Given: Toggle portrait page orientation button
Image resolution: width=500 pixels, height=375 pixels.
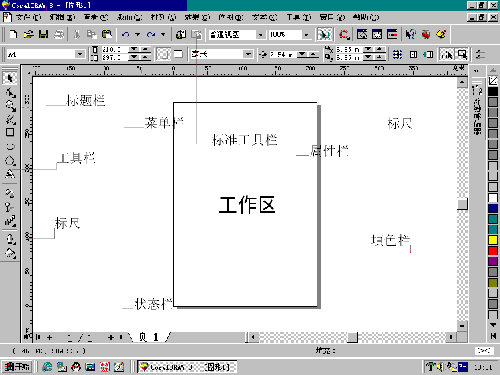Looking at the screenshot, I should coord(163,54).
